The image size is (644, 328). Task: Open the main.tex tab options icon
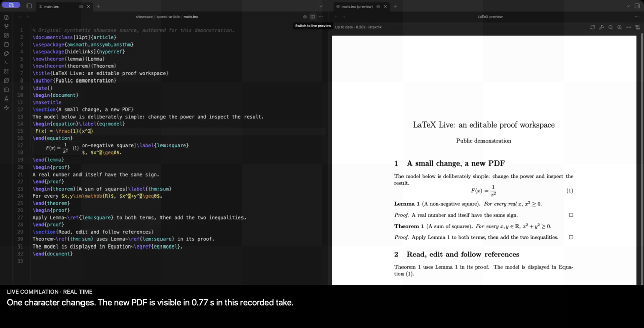click(x=81, y=6)
